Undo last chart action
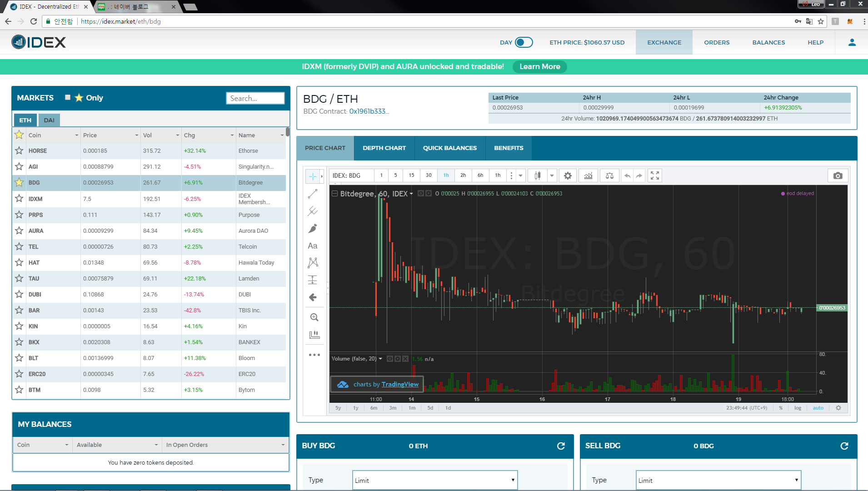Image resolution: width=868 pixels, height=491 pixels. click(627, 175)
